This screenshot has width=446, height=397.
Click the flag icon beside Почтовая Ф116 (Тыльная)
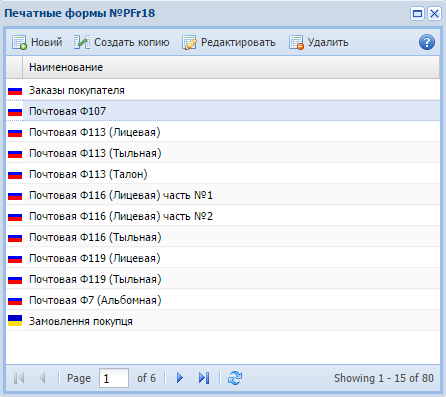[x=15, y=237]
